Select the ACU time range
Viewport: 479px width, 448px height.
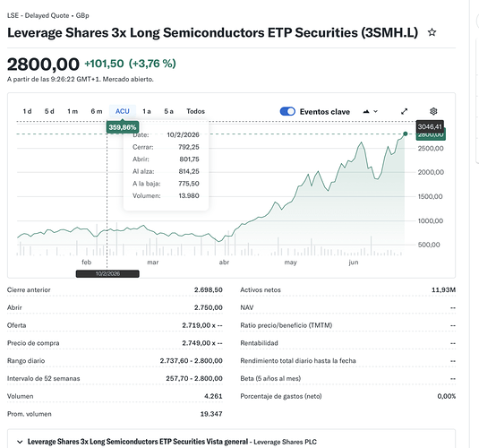[122, 111]
